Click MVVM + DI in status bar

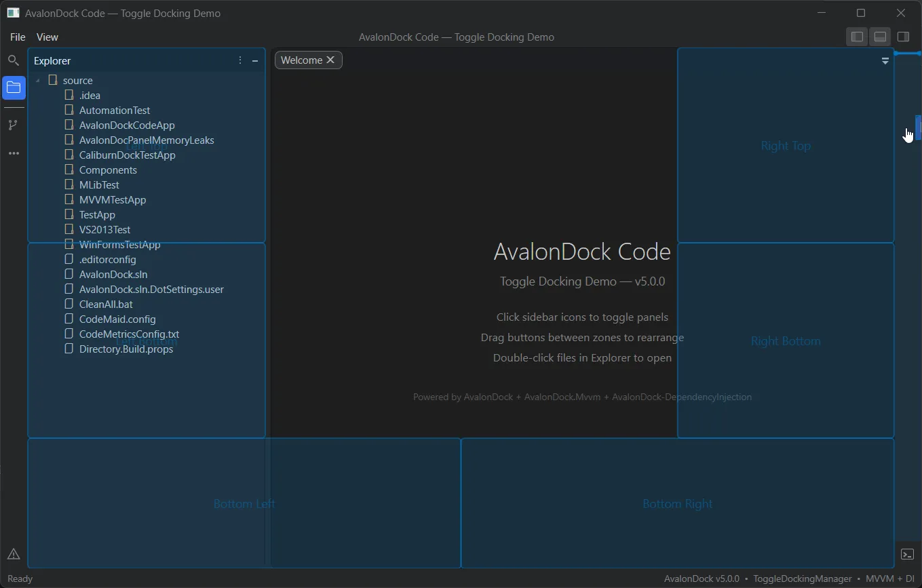coord(890,579)
